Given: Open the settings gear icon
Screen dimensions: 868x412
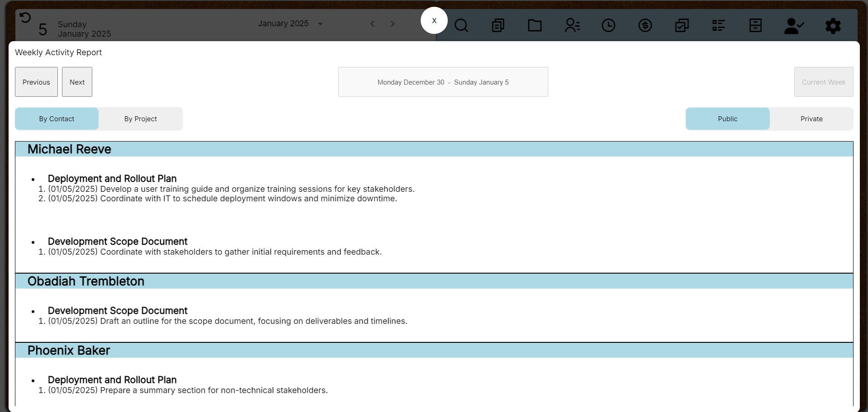Looking at the screenshot, I should [x=833, y=26].
